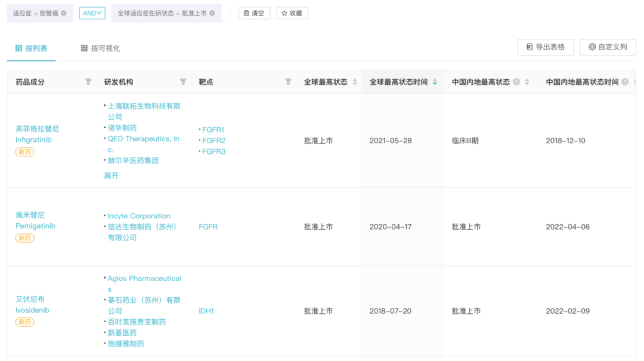This screenshot has width=644, height=361.
Task: Open 基石药业（苏州）有限公司 link
Action: pos(144,306)
